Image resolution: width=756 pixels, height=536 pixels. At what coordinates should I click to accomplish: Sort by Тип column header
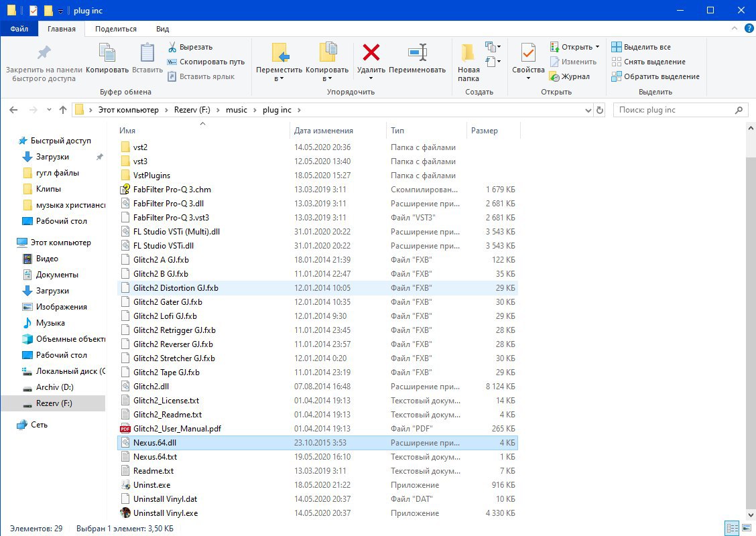pyautogui.click(x=426, y=131)
